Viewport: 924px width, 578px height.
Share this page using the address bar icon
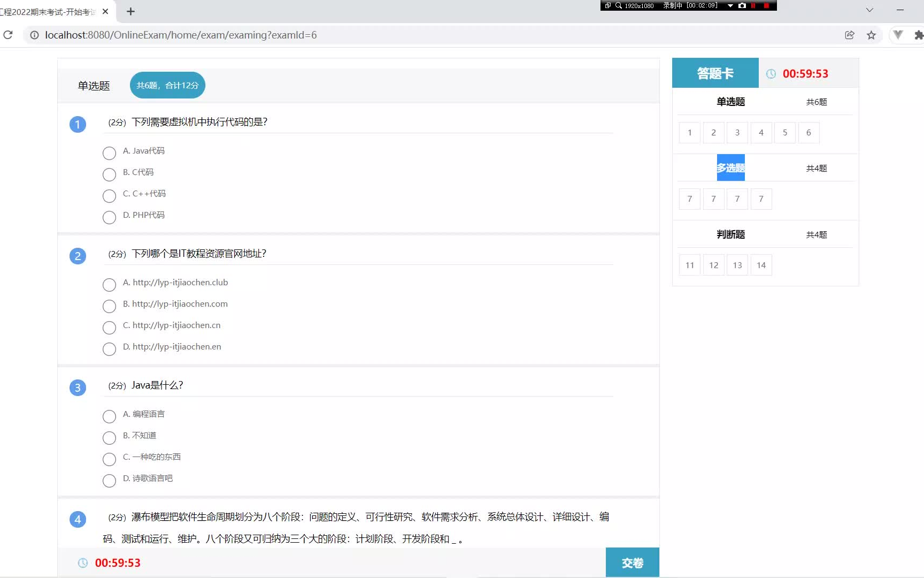[x=850, y=35]
